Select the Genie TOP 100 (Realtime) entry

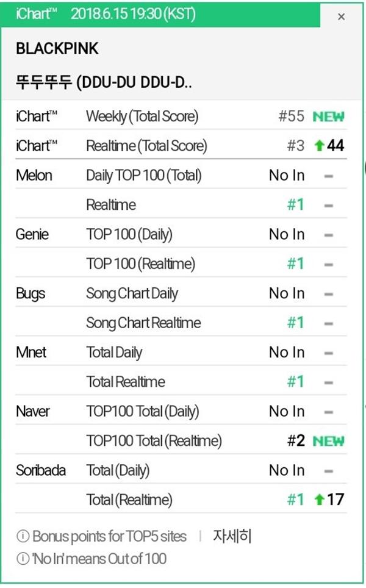[x=141, y=264]
